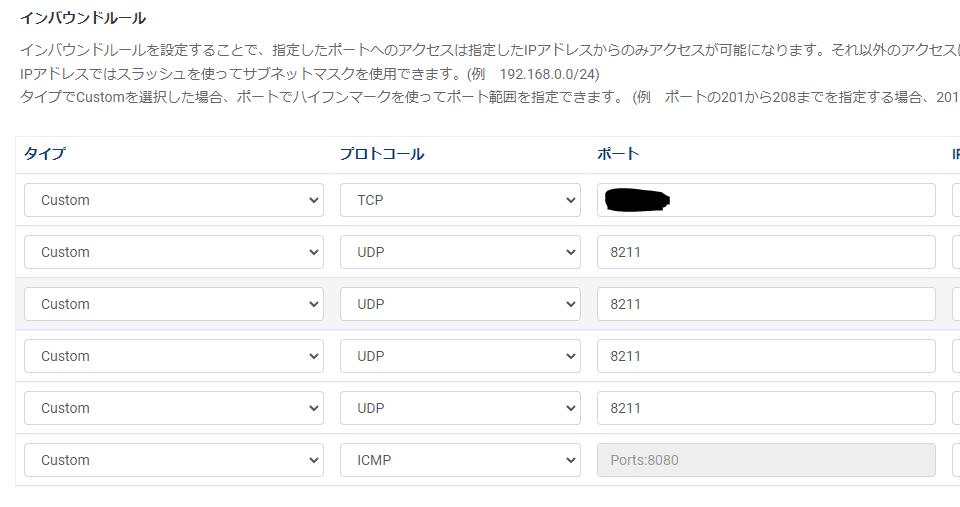Click the port field in the third UDP row
This screenshot has height=507, width=960.
pos(766,356)
